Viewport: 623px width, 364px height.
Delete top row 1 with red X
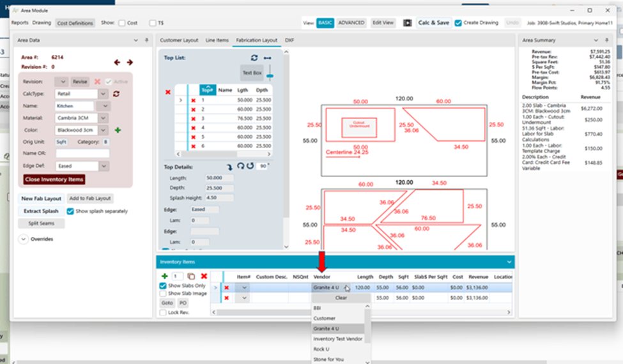[194, 100]
